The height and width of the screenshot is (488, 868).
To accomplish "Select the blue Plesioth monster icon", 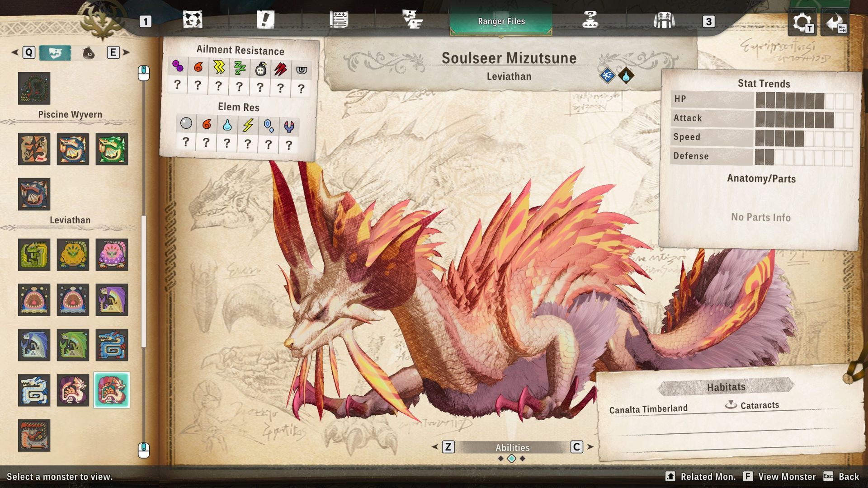I will tap(73, 149).
